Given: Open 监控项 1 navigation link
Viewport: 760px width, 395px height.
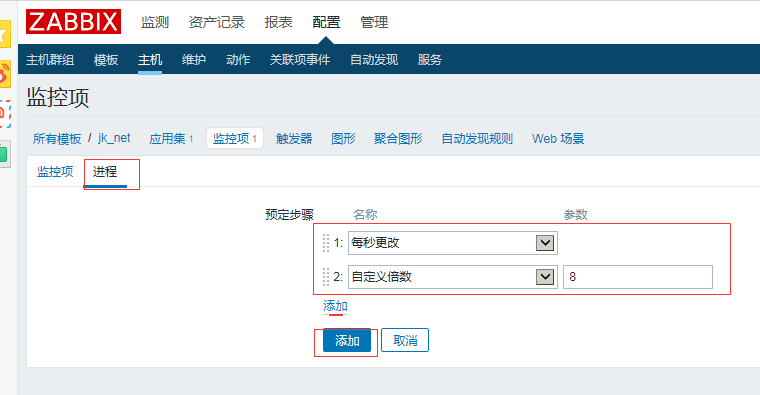Looking at the screenshot, I should [x=235, y=139].
